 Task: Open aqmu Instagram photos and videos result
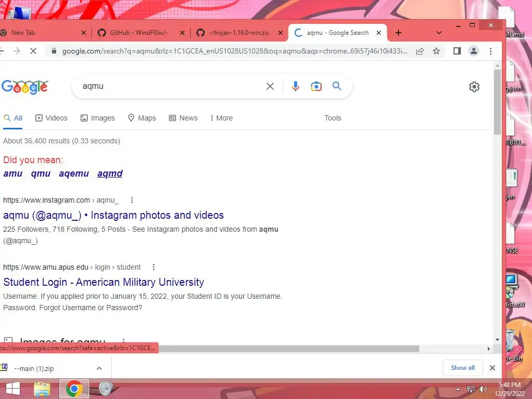113,215
